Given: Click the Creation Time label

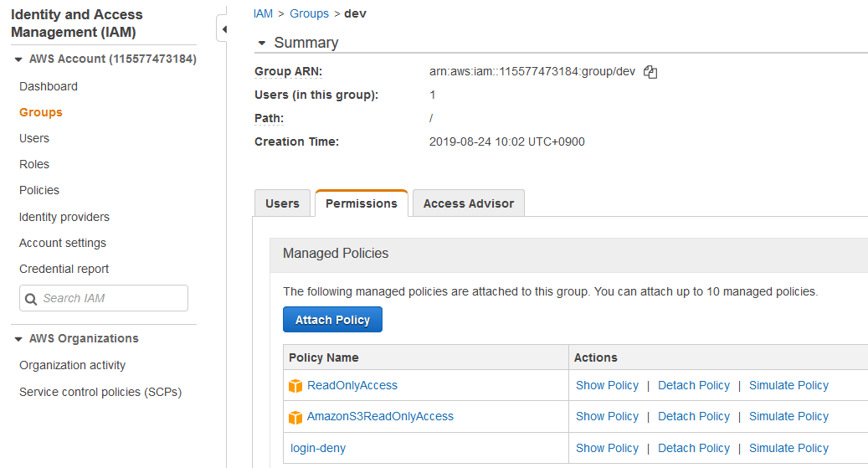Looking at the screenshot, I should pos(296,141).
